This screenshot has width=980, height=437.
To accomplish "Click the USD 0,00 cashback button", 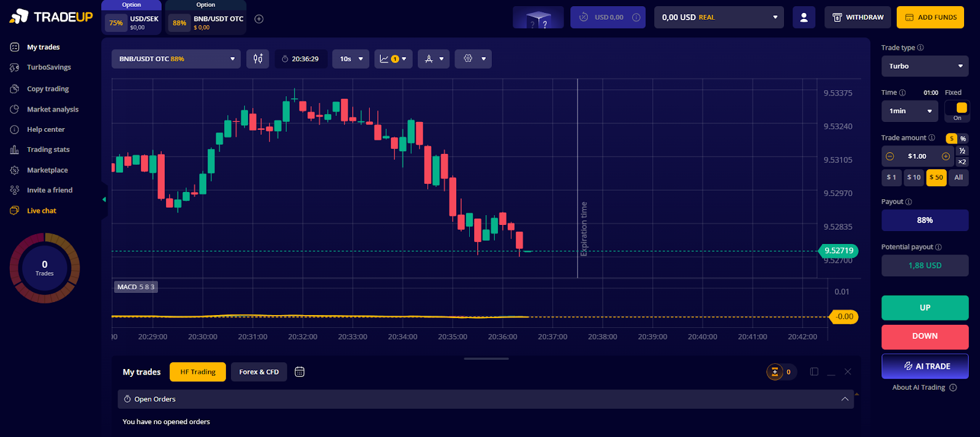I will (x=608, y=17).
